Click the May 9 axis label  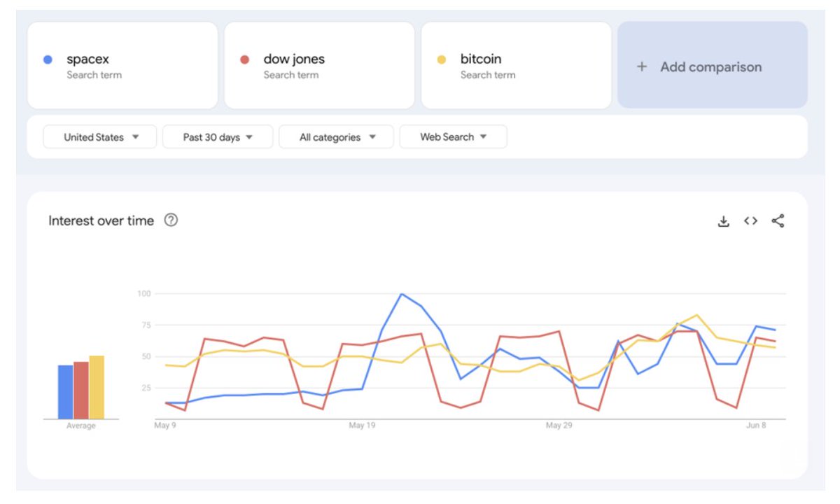[165, 426]
